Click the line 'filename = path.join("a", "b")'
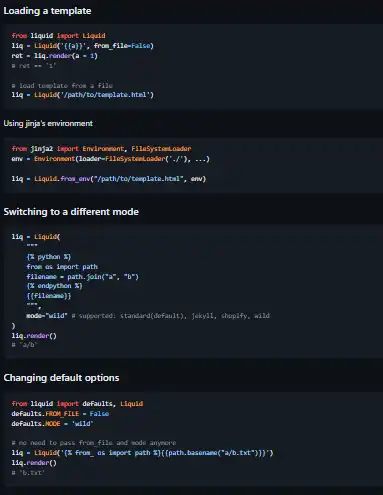This screenshot has height=495, width=383. pos(82,277)
